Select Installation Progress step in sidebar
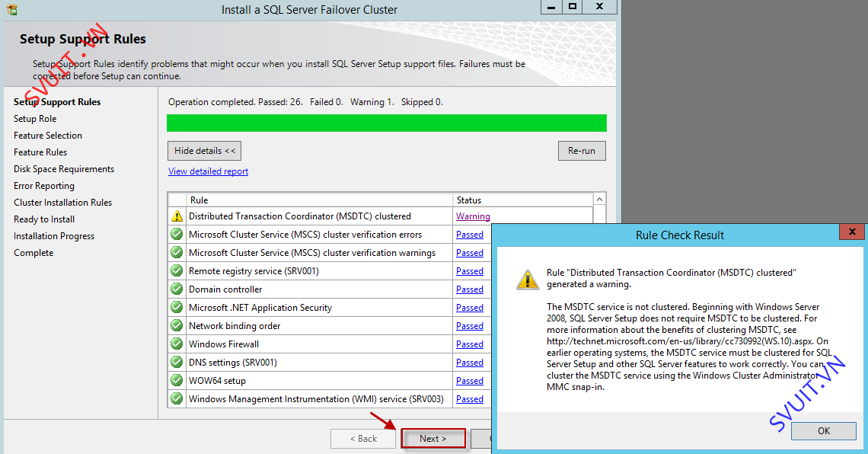Image resolution: width=868 pixels, height=454 pixels. tap(54, 236)
